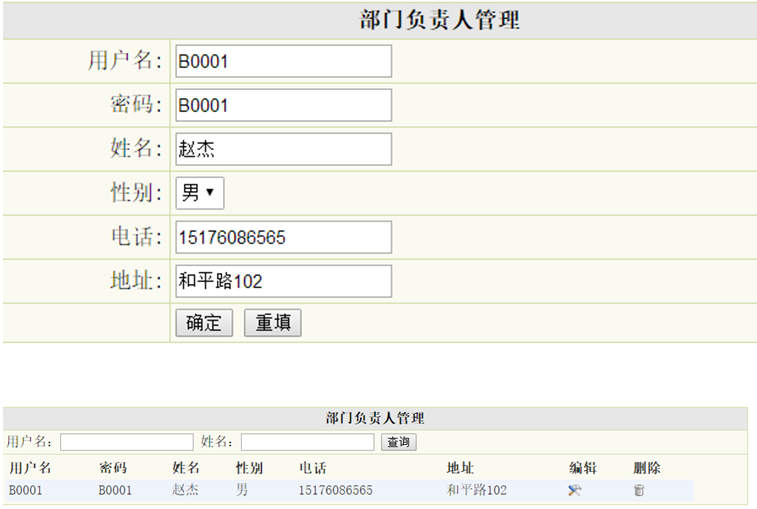Focus the 电话 phone input field
The width and height of the screenshot is (757, 509).
point(283,237)
